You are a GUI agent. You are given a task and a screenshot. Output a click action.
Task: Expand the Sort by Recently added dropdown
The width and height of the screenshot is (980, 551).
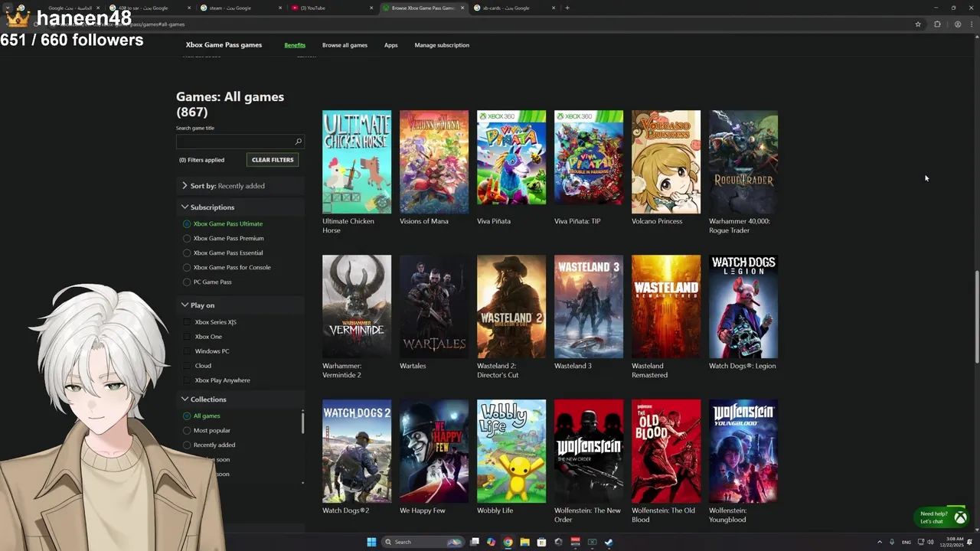coord(240,186)
